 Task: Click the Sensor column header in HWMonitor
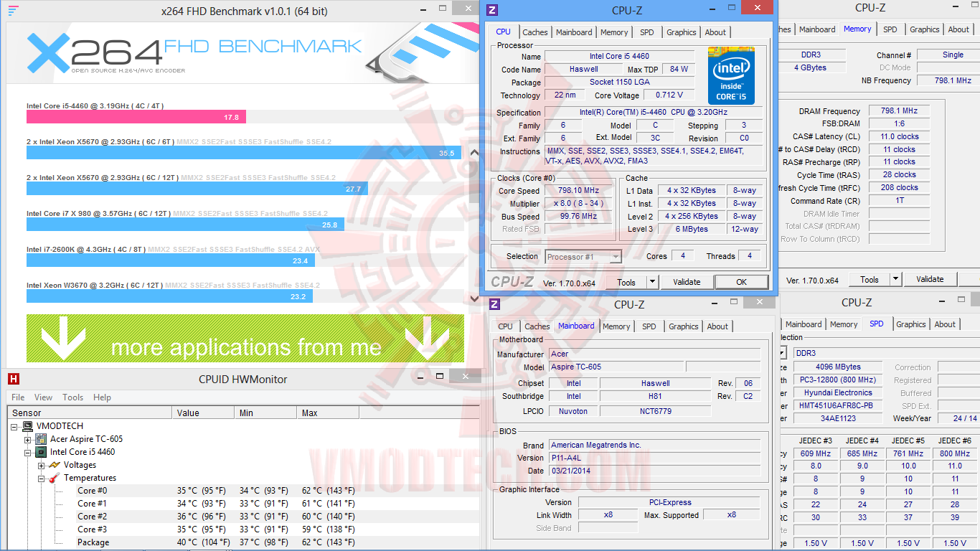[x=90, y=413]
